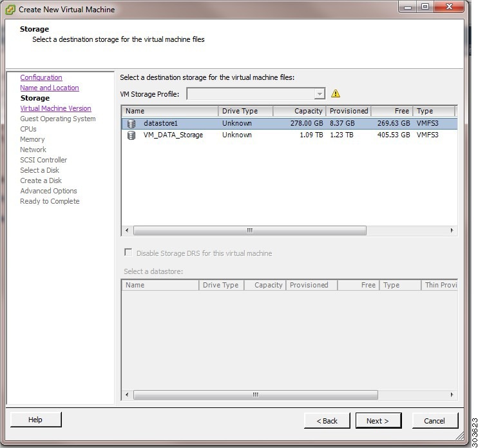Click 405.53 GB free value

click(394, 135)
